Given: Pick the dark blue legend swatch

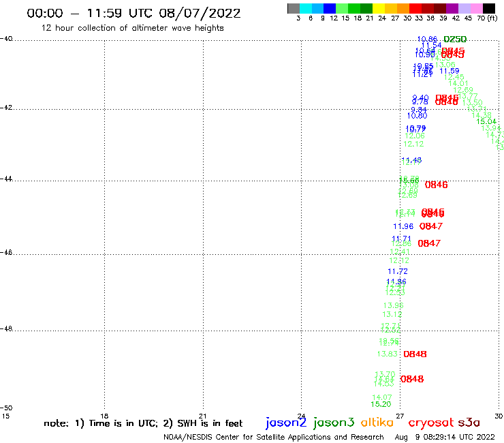Looking at the screenshot, I should point(330,8).
